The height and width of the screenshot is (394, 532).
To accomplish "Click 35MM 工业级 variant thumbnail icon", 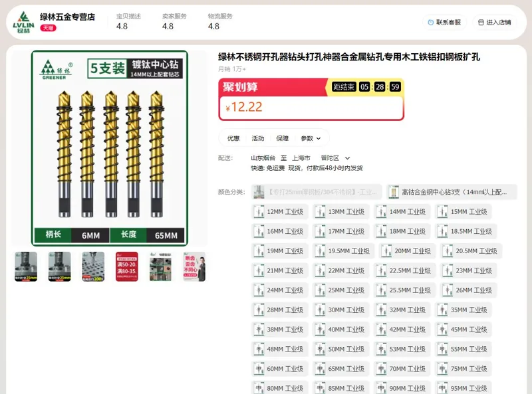I will (442, 310).
